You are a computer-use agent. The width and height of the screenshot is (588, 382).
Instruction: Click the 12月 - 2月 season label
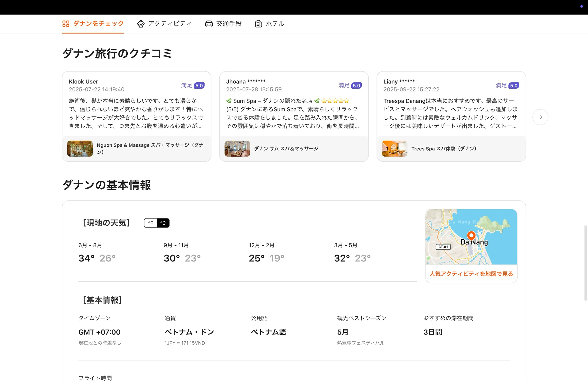(x=262, y=245)
